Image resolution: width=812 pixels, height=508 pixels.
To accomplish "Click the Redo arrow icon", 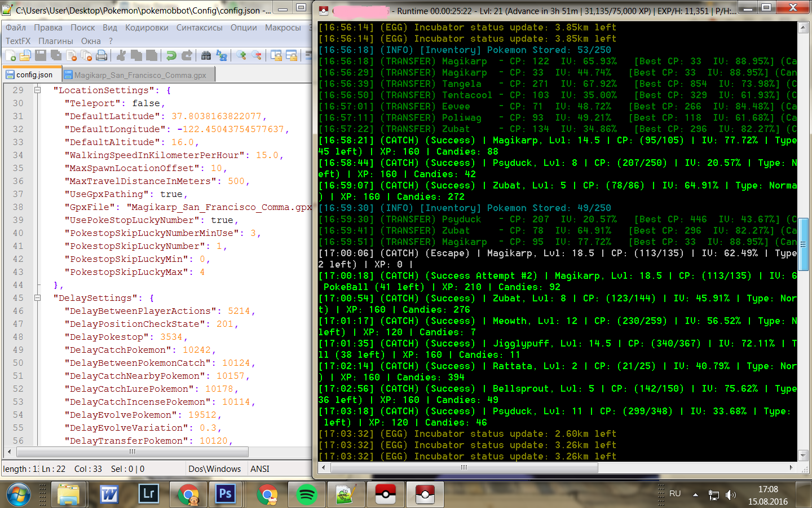I will point(186,55).
